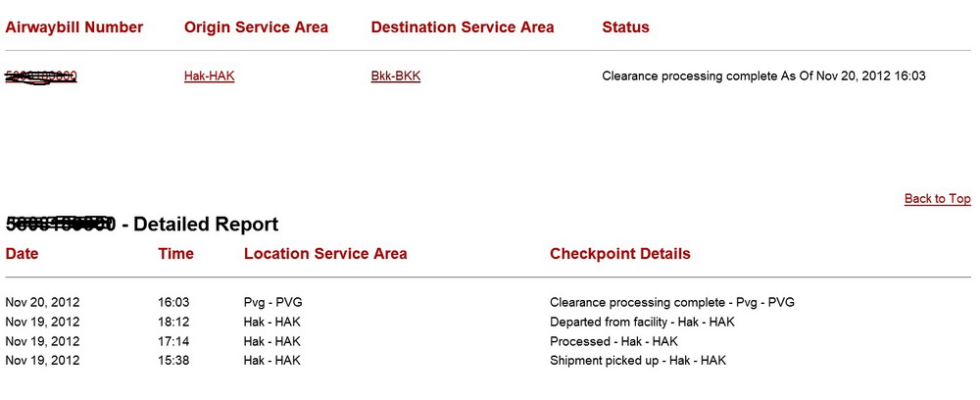Screen dimensions: 980x400
Task: Open the Bkk-BKK destination link
Action: 396,76
